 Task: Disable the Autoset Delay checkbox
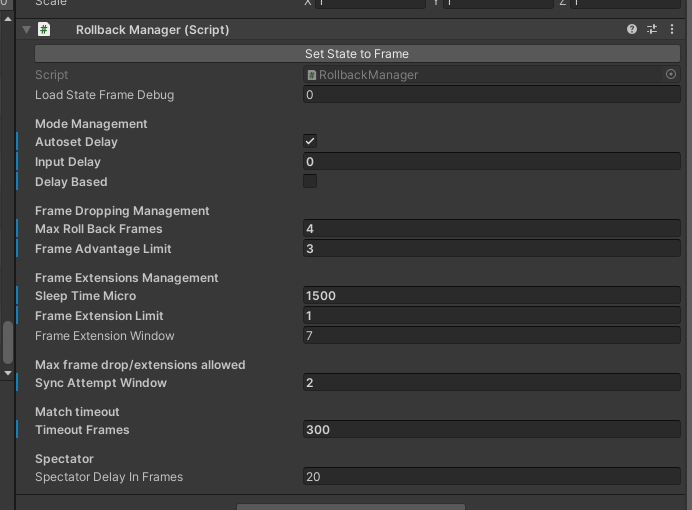[310, 142]
